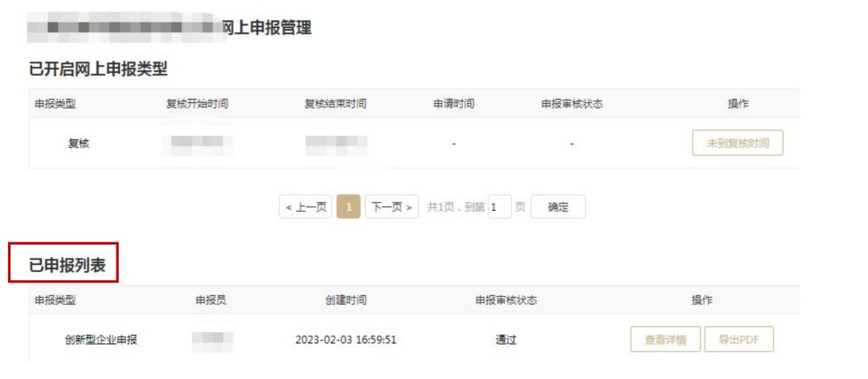
Task: Click the 已开启网上申报类型 section heading
Action: pyautogui.click(x=98, y=69)
